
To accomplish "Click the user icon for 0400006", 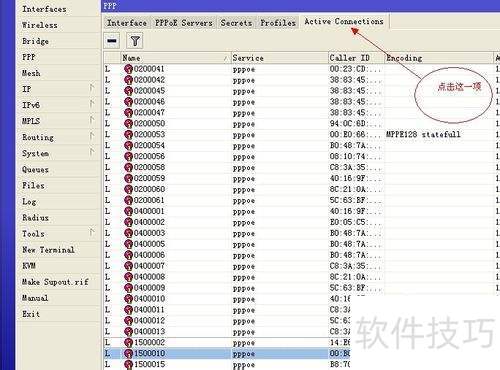I will tap(128, 255).
